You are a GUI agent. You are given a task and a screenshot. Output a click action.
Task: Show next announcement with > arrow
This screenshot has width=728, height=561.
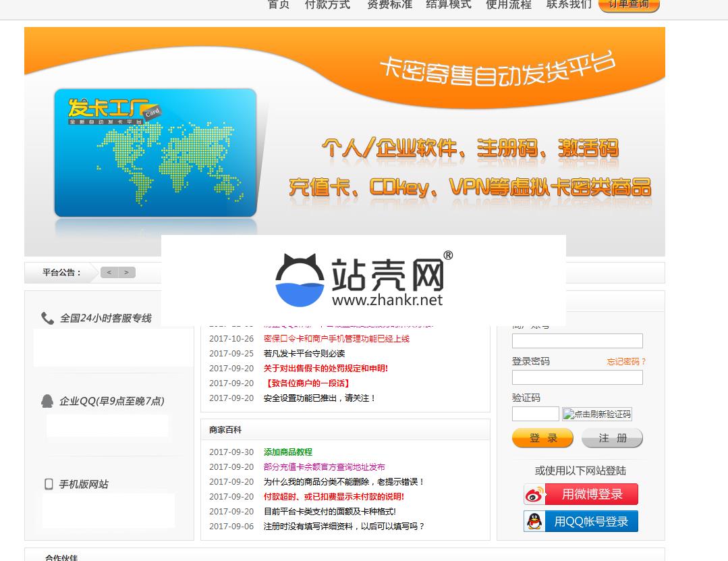pos(127,273)
